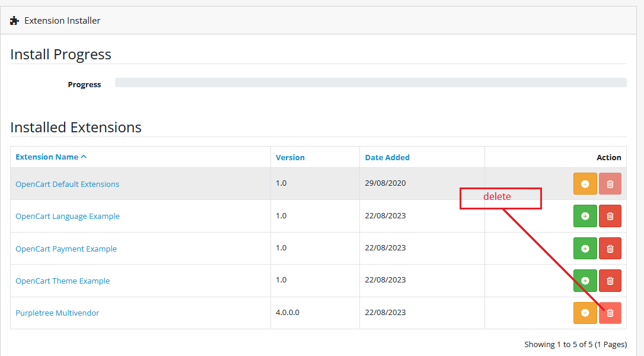Sort table by Version column

coord(290,157)
